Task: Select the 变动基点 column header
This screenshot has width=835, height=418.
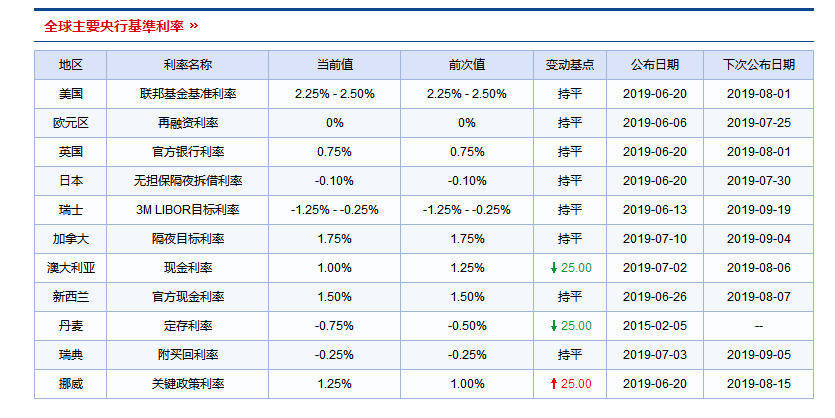Action: tap(569, 65)
